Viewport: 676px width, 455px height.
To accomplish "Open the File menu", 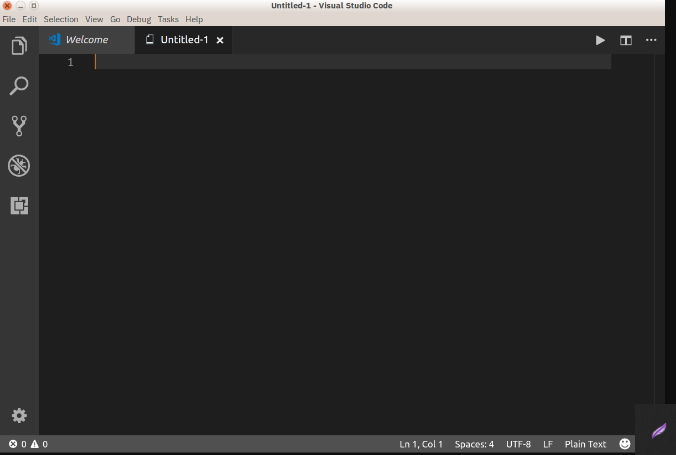I will 9,19.
